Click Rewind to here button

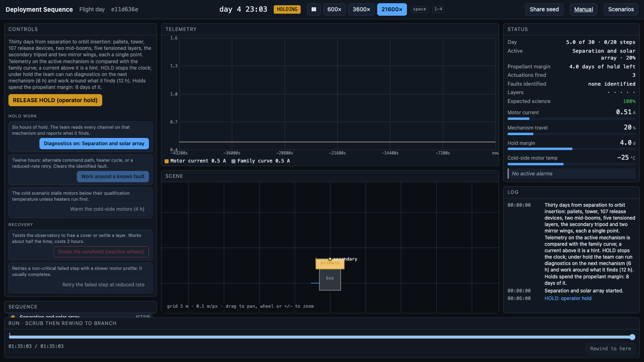[611, 349]
